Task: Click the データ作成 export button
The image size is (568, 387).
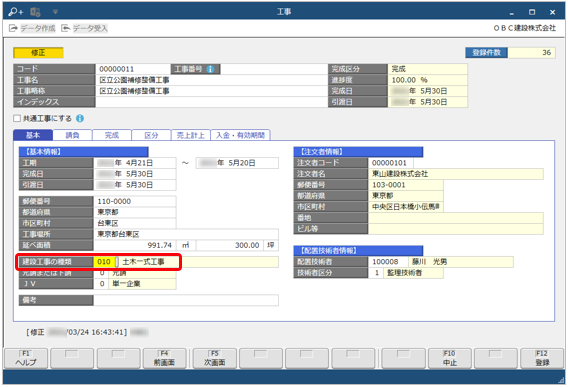Action: click(32, 28)
